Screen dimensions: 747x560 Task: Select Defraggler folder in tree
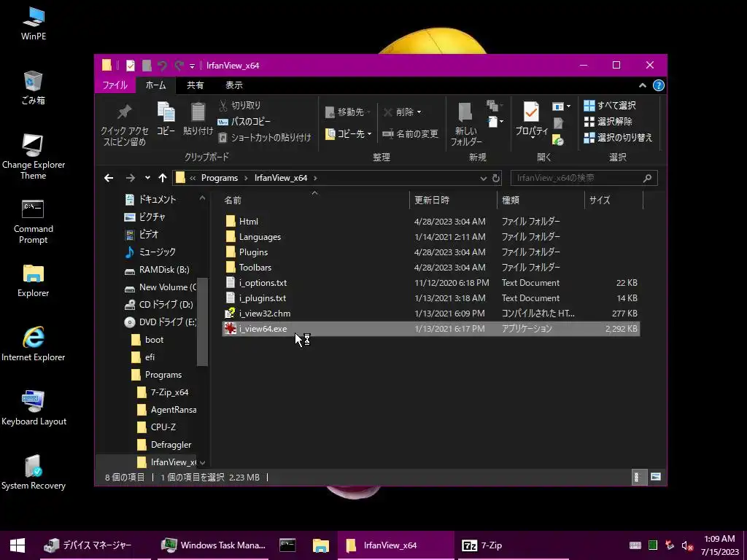pyautogui.click(x=164, y=445)
